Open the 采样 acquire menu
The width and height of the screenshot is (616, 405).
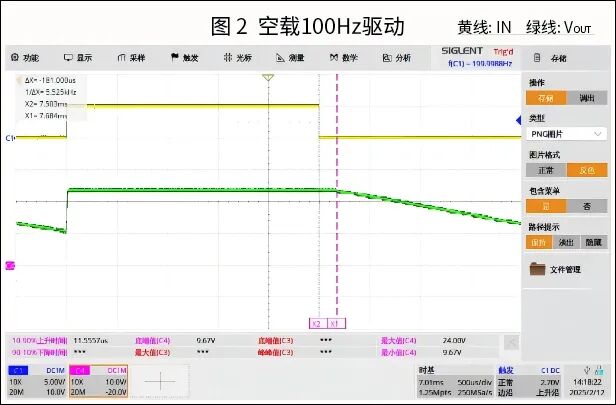[131, 58]
